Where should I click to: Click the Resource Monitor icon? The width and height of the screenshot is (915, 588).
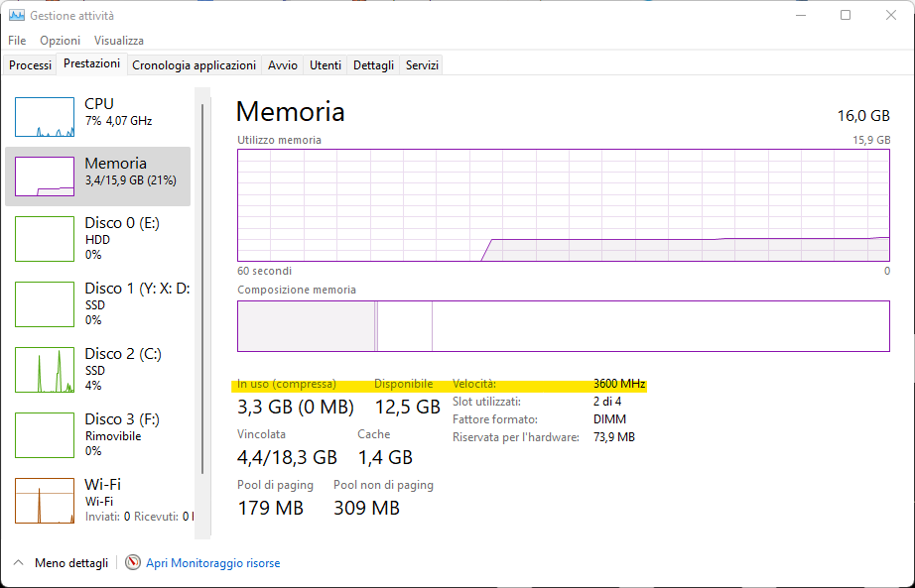point(134,563)
